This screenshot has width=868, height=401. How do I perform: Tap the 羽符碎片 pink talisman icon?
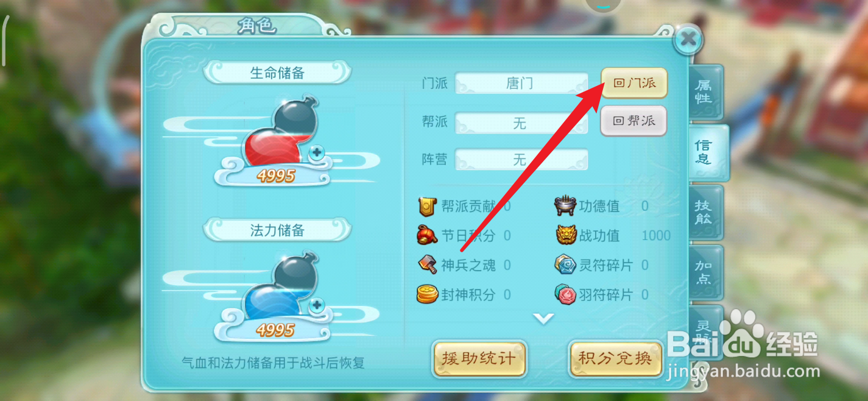pyautogui.click(x=565, y=294)
